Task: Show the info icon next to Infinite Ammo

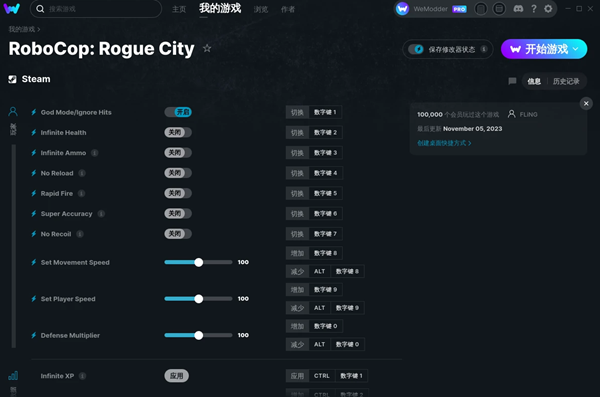Action: (x=95, y=153)
